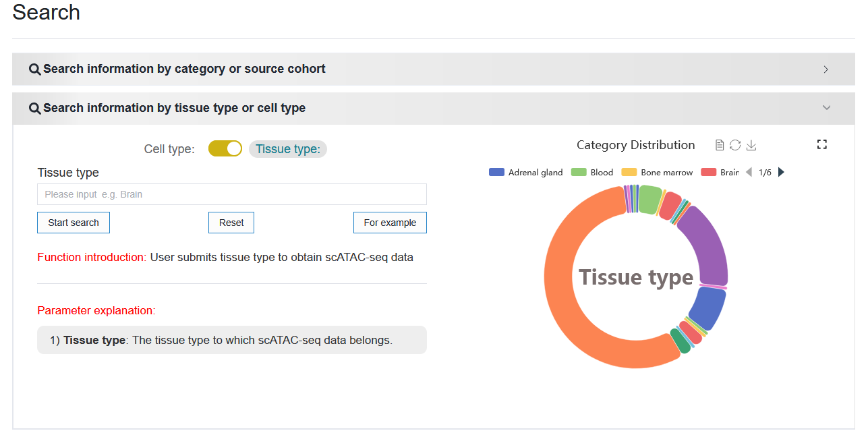This screenshot has height=433, width=868.
Task: Click the 'Tissue type' center chart label
Action: coord(636,277)
